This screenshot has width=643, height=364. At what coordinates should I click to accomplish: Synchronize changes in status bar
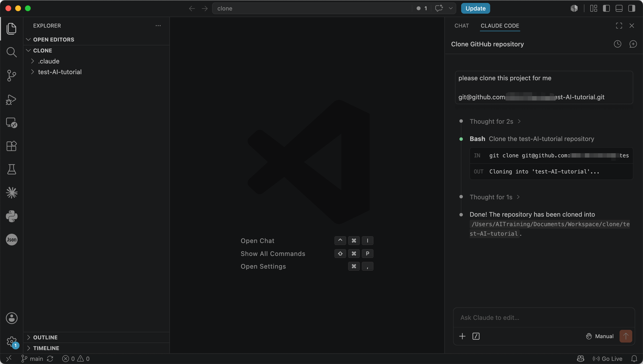click(x=50, y=359)
